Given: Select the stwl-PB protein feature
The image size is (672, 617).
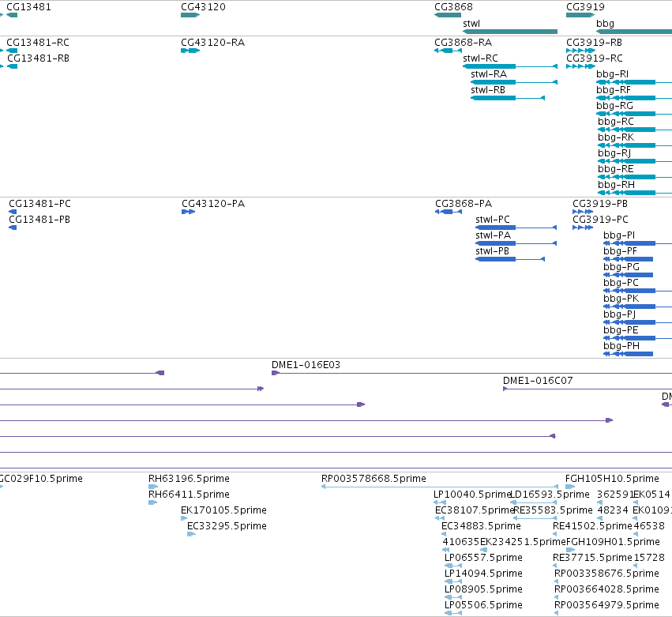Looking at the screenshot, I should pos(510,259).
